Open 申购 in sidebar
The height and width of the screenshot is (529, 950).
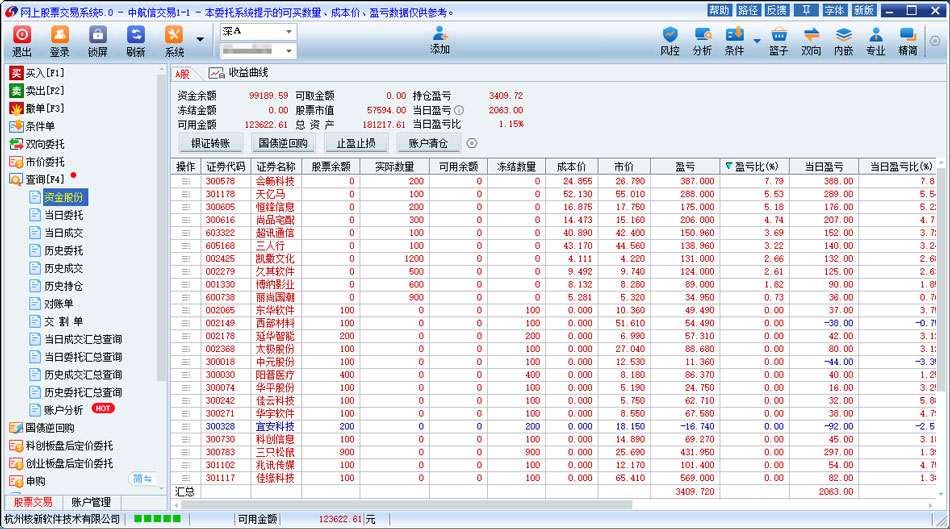coord(27,481)
